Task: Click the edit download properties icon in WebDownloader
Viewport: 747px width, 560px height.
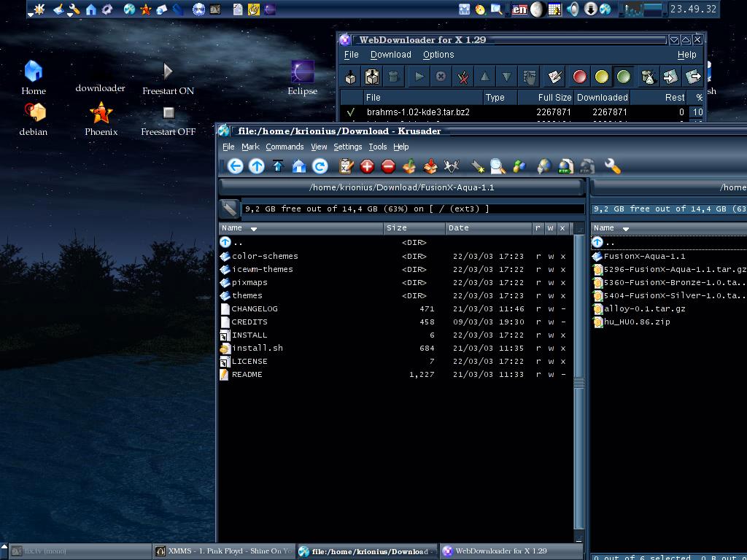Action: tap(554, 77)
